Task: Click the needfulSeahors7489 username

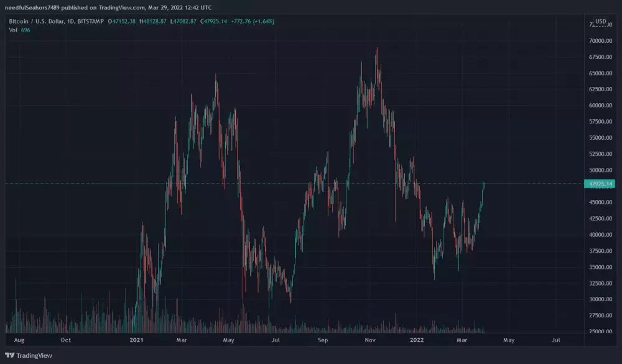Action: (x=31, y=7)
